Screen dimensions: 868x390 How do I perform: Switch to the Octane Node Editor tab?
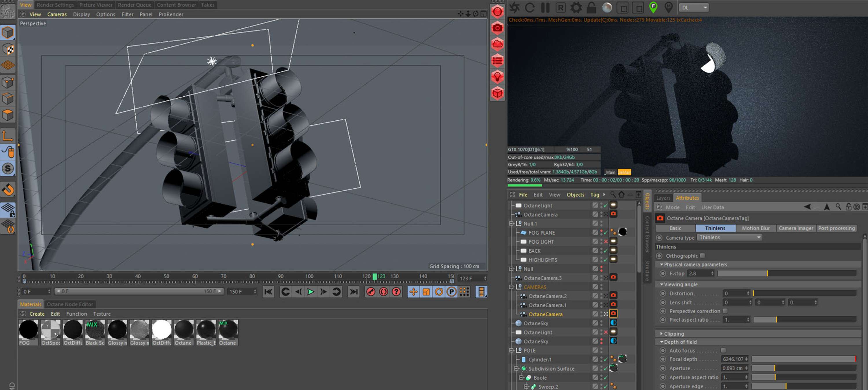[70, 304]
